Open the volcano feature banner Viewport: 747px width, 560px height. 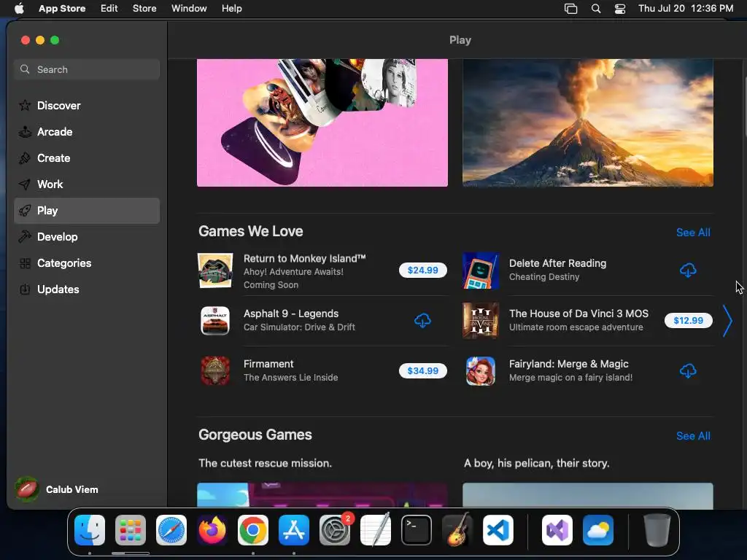(x=588, y=122)
